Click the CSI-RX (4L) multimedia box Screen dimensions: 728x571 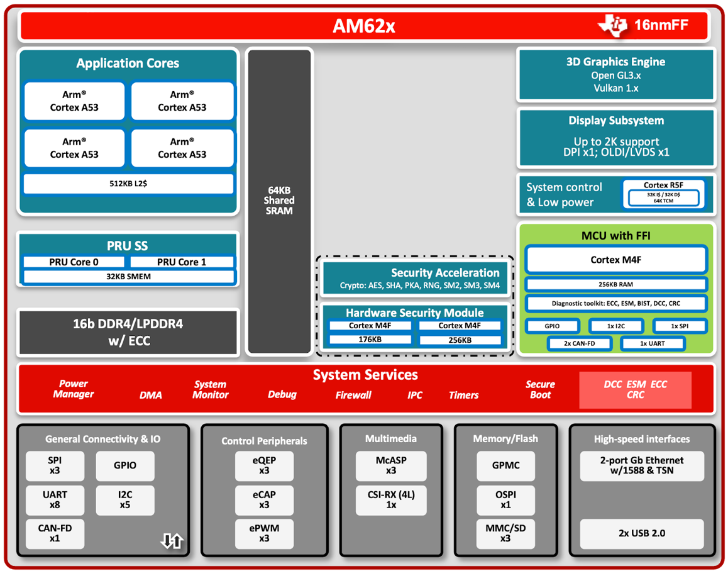pyautogui.click(x=390, y=500)
